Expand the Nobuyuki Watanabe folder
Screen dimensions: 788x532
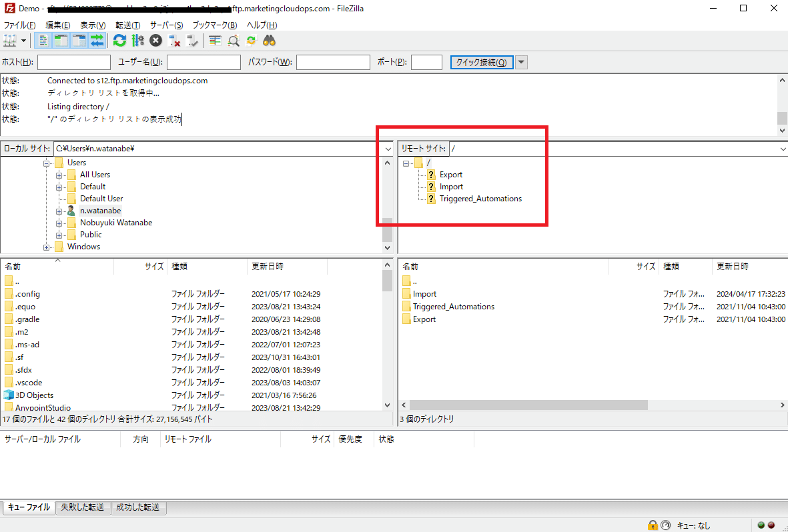(59, 223)
